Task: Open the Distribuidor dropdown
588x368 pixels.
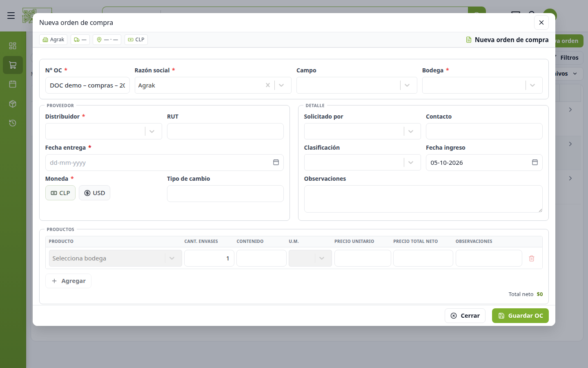Action: 152,132
